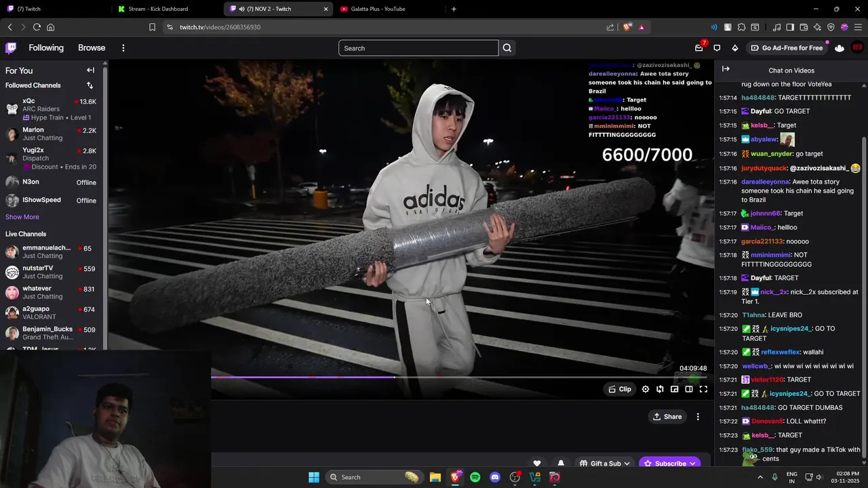868x488 pixels.
Task: Switch to Galatta Plus - YouTube tab
Action: (388, 9)
